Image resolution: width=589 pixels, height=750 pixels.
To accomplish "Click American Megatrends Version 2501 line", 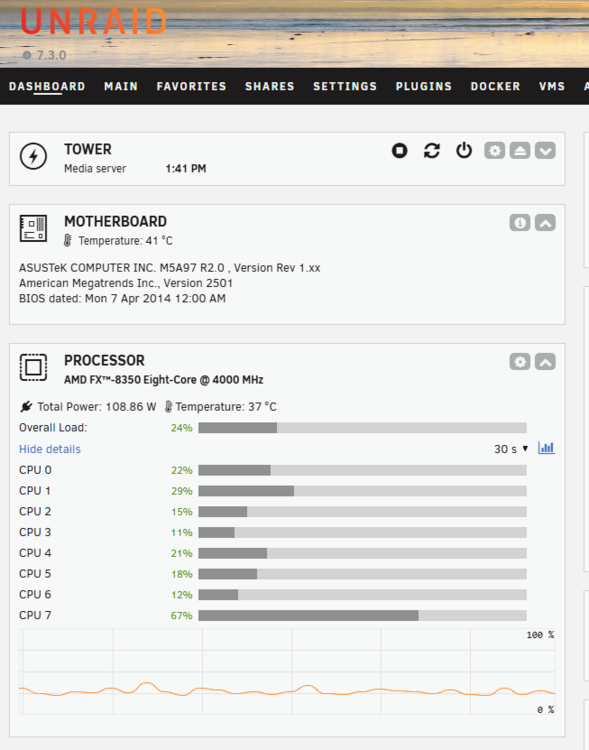I will [x=126, y=283].
